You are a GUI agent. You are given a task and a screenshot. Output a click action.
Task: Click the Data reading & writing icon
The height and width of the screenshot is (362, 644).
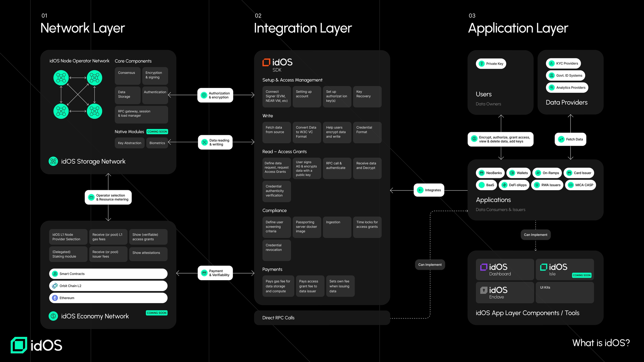tap(204, 142)
